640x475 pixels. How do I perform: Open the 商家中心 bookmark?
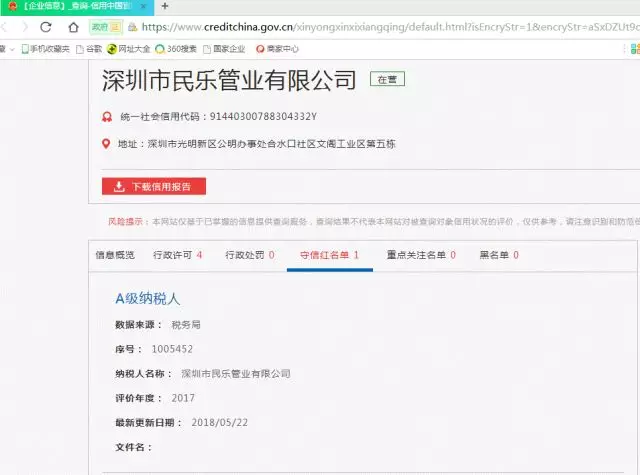pos(278,48)
